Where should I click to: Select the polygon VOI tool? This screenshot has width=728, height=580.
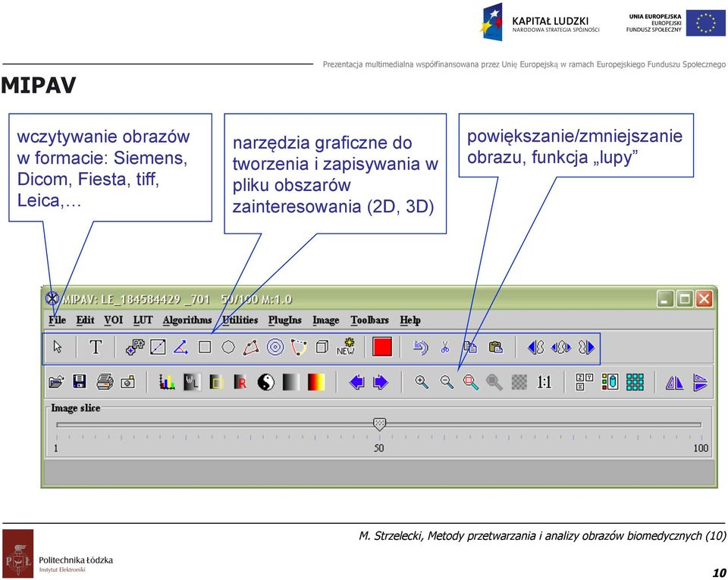click(251, 347)
